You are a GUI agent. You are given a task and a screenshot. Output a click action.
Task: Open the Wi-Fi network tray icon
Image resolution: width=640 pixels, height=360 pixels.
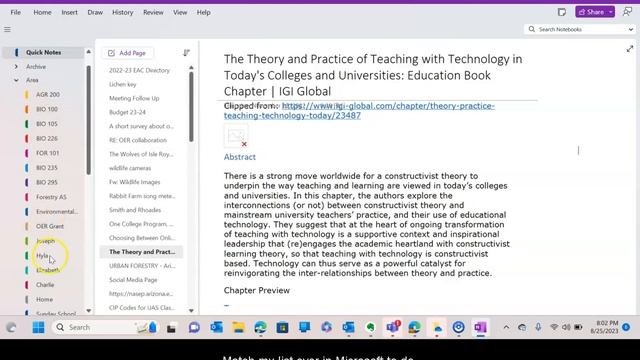tap(554, 327)
